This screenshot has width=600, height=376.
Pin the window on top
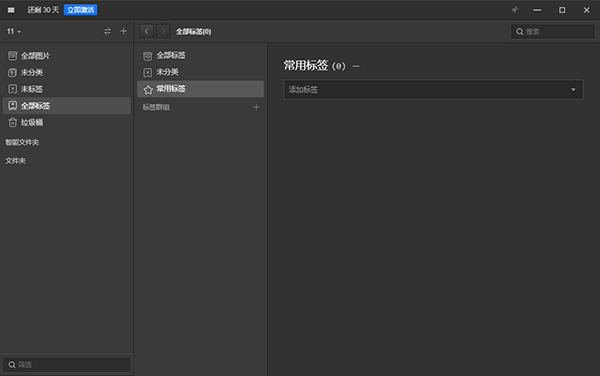pyautogui.click(x=515, y=10)
